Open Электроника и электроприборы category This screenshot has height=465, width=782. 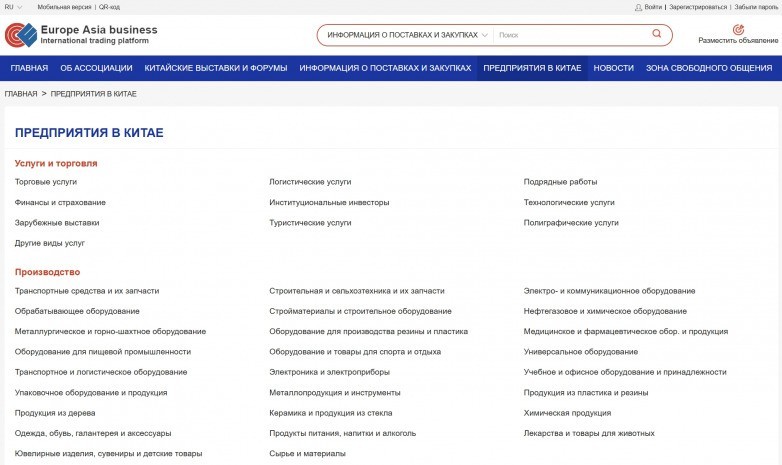click(x=329, y=372)
